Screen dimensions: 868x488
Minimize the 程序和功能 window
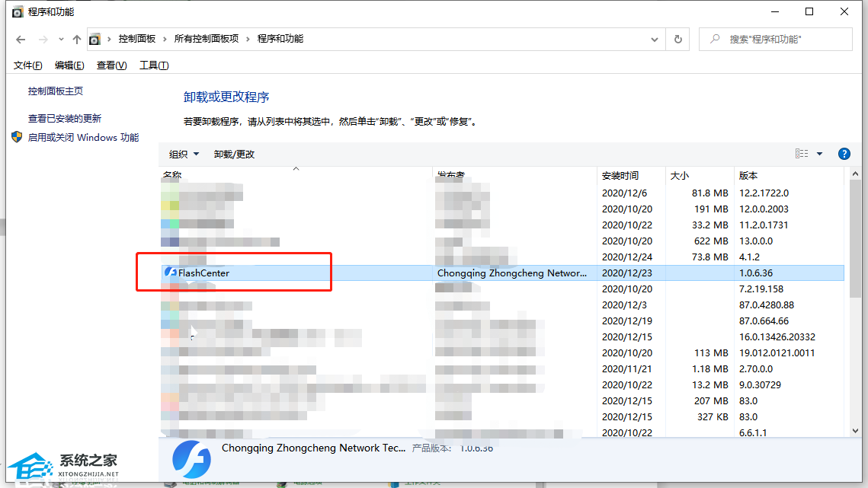click(775, 11)
